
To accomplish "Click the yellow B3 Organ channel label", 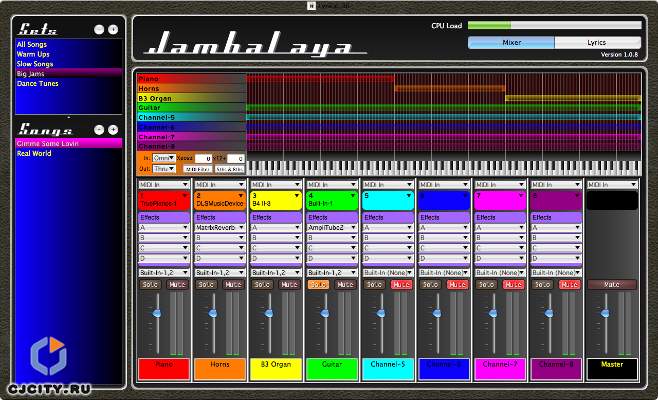I will [274, 366].
